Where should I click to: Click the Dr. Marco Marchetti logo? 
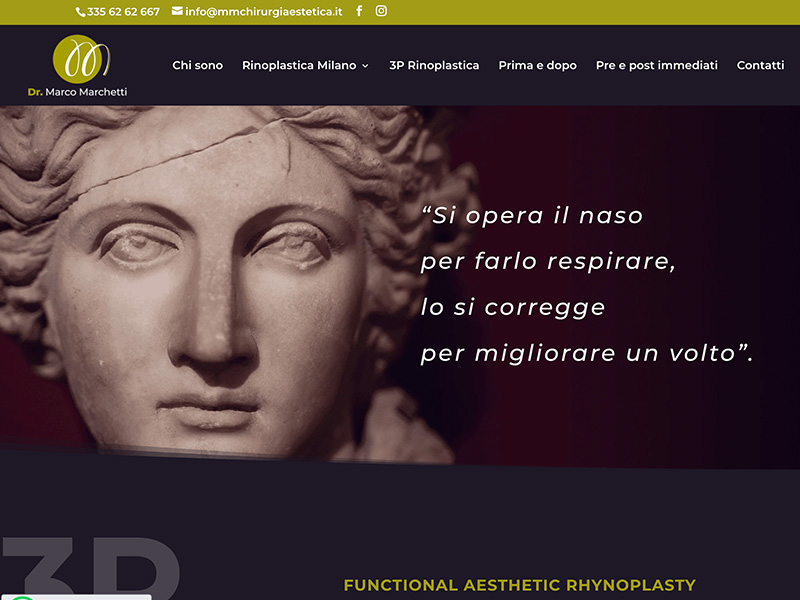pyautogui.click(x=78, y=65)
